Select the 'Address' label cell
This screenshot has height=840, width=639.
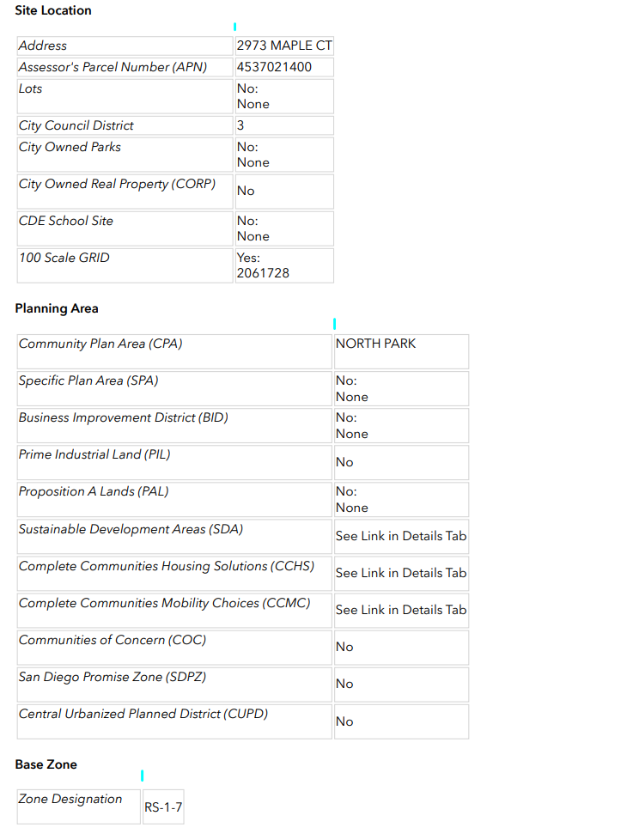[125, 46]
